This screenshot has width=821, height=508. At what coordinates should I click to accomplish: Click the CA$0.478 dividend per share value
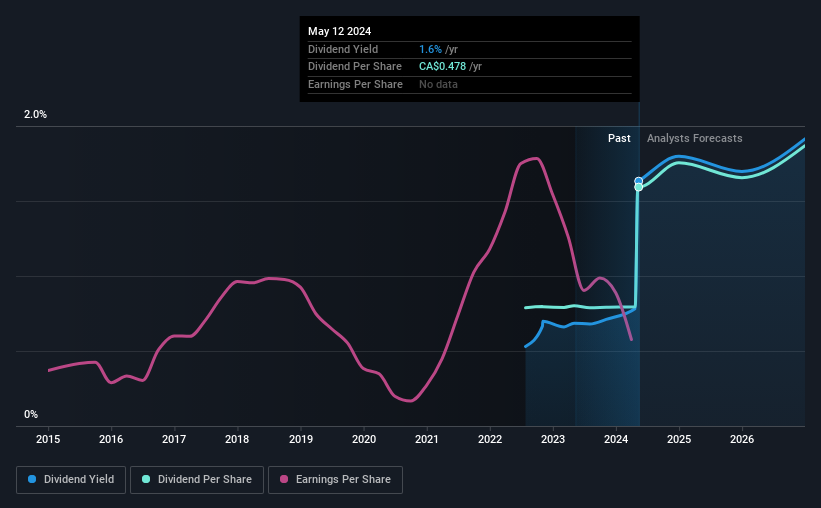tap(442, 67)
